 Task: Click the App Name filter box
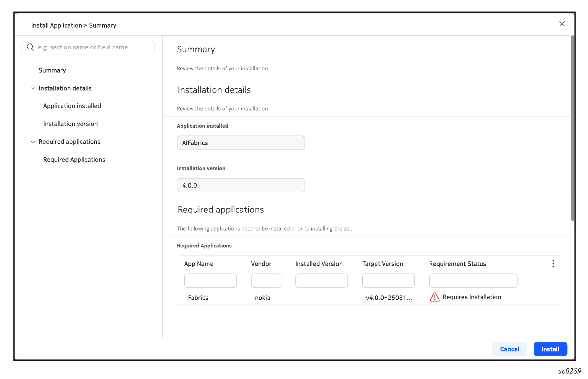click(210, 281)
